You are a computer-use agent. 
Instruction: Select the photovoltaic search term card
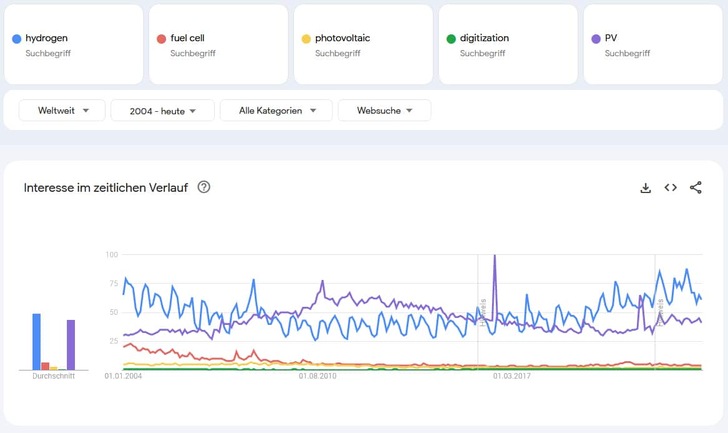[362, 45]
